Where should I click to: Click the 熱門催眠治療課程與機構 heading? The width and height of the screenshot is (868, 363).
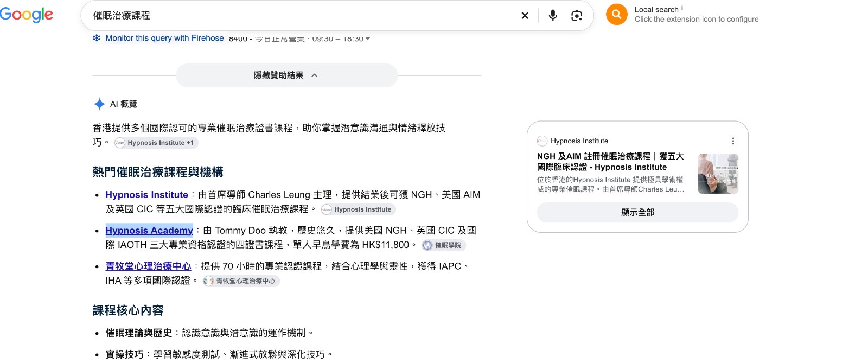pos(158,173)
